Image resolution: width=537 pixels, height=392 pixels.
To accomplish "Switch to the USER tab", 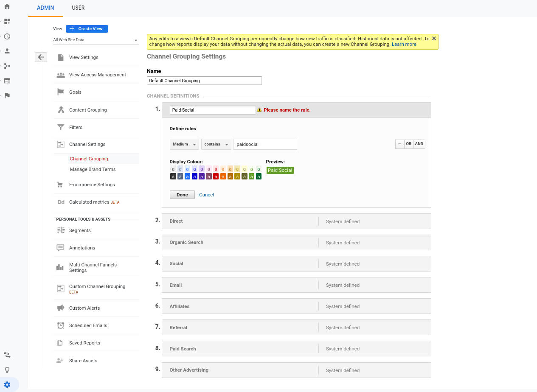I will tap(78, 8).
